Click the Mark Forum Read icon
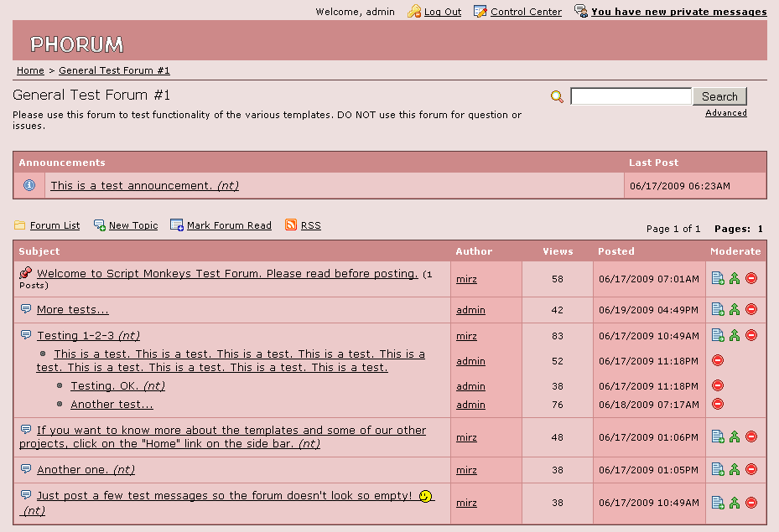The width and height of the screenshot is (779, 532). (177, 225)
